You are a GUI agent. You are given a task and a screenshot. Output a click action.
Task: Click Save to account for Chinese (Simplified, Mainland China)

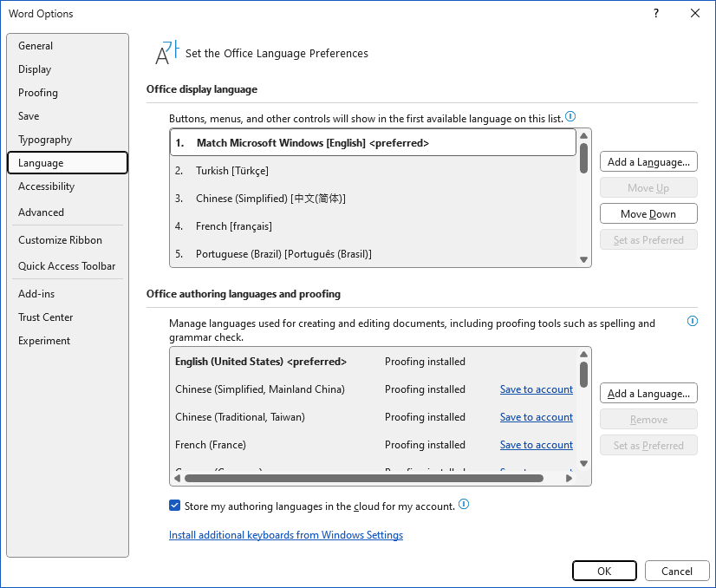(536, 389)
